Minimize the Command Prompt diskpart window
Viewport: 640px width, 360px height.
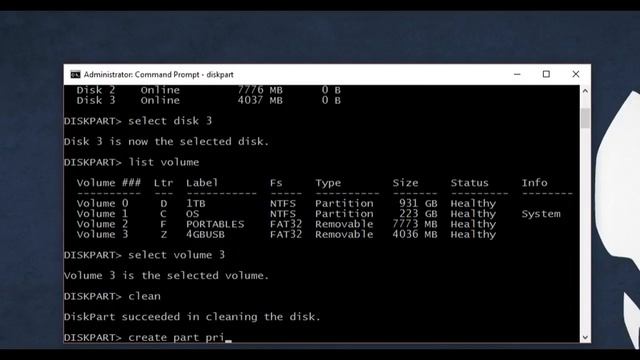coord(517,74)
